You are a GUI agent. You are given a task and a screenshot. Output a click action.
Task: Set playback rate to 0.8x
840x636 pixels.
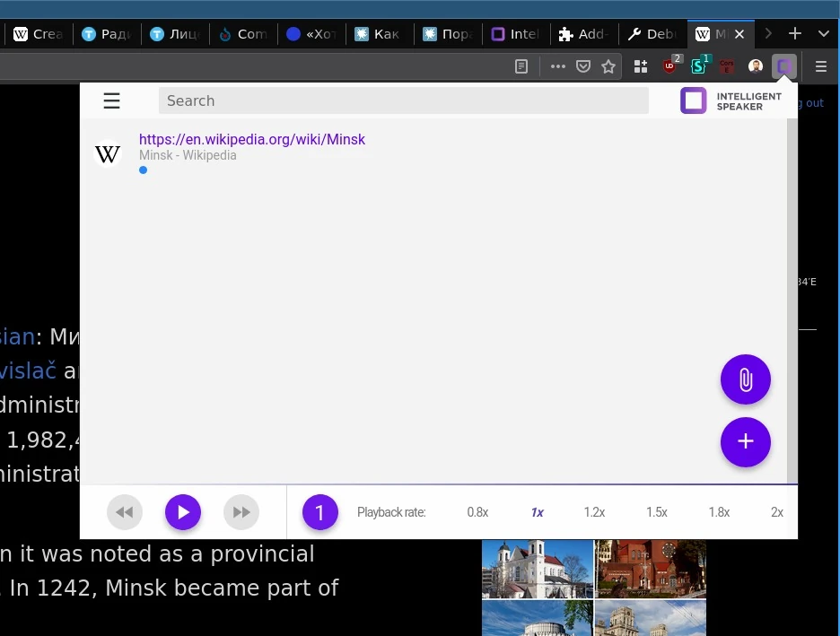477,512
